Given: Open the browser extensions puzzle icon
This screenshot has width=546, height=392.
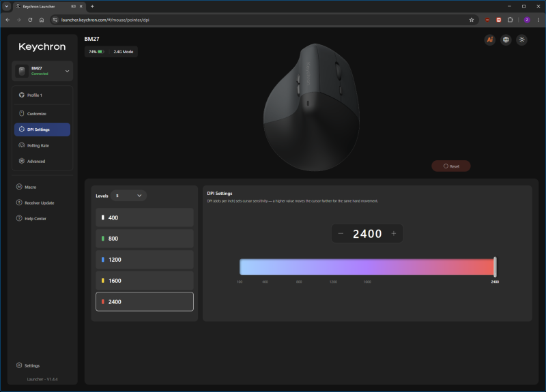Looking at the screenshot, I should point(510,20).
